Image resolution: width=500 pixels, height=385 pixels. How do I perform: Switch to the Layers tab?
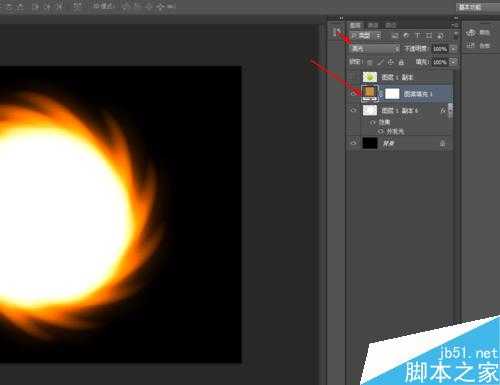pos(356,25)
